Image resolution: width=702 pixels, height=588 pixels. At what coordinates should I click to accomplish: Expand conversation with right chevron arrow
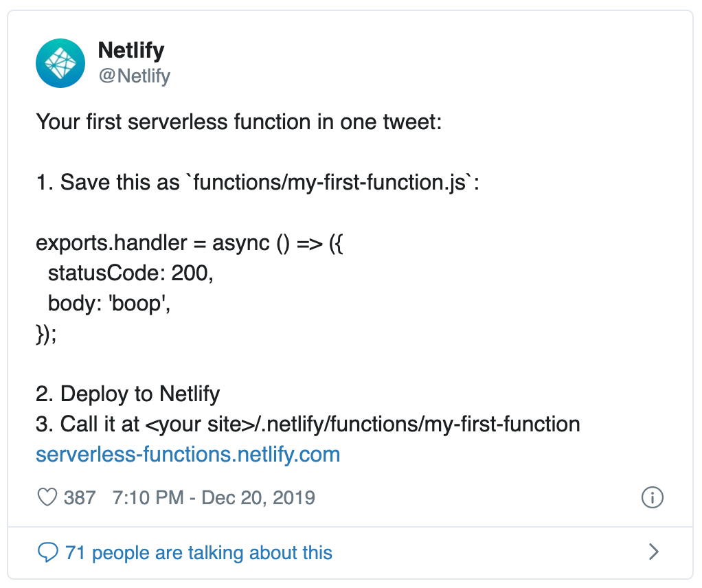click(x=654, y=552)
